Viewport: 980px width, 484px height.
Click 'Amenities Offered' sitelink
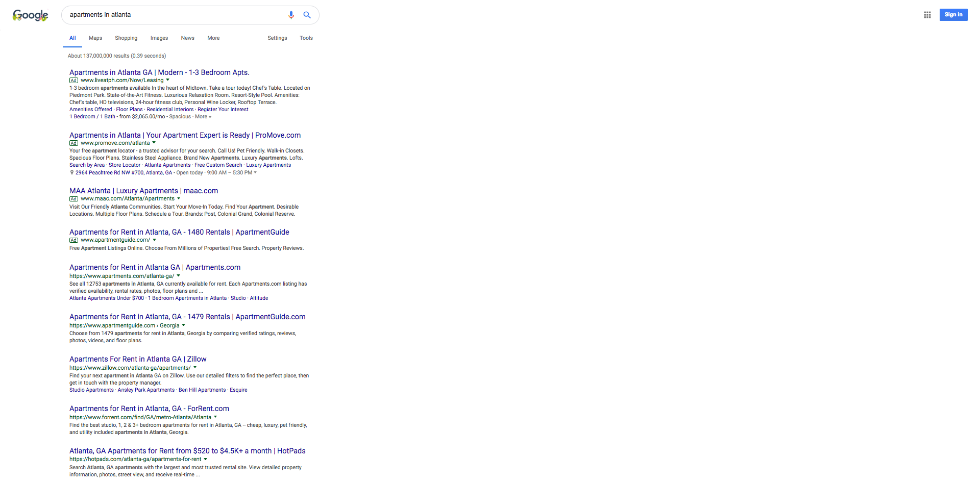(x=90, y=110)
